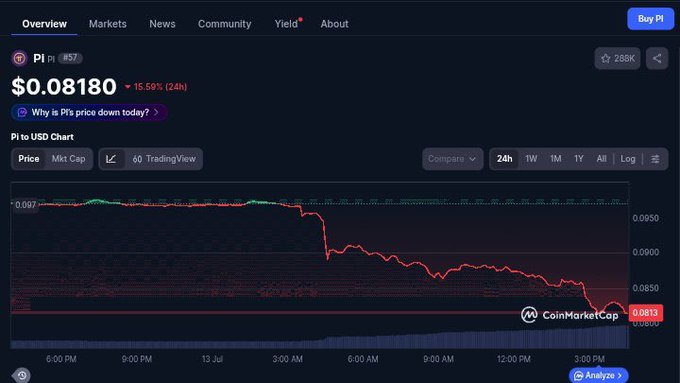
Task: Select the 24h time range
Action: click(504, 159)
